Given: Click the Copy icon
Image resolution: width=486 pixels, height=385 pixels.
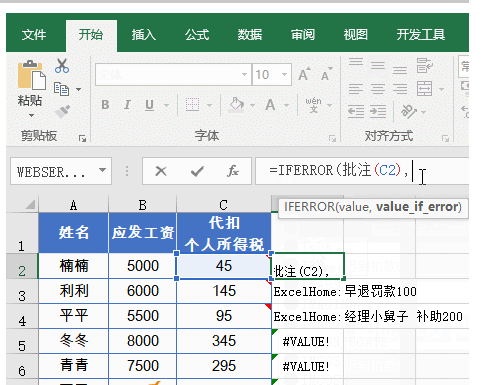Looking at the screenshot, I should tap(61, 89).
